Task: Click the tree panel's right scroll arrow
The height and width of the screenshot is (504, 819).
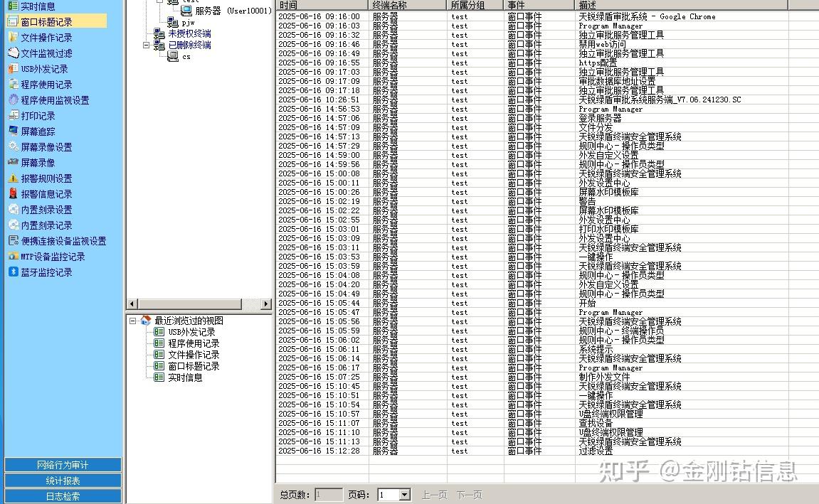Action: [x=266, y=304]
